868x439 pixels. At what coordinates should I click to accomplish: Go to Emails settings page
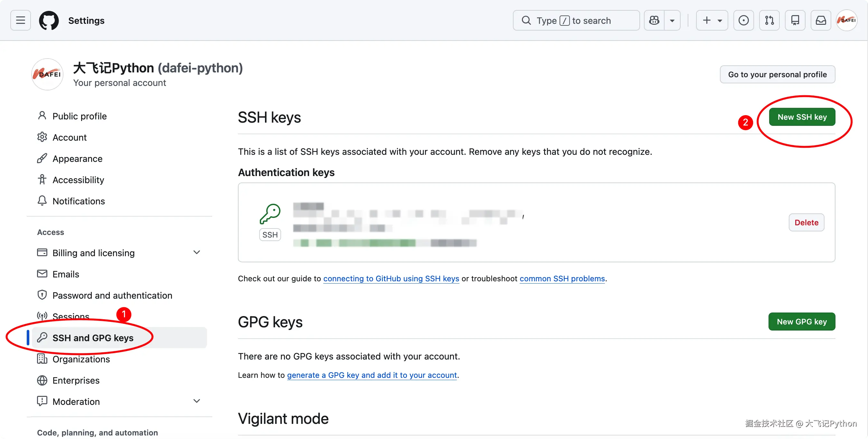[66, 274]
